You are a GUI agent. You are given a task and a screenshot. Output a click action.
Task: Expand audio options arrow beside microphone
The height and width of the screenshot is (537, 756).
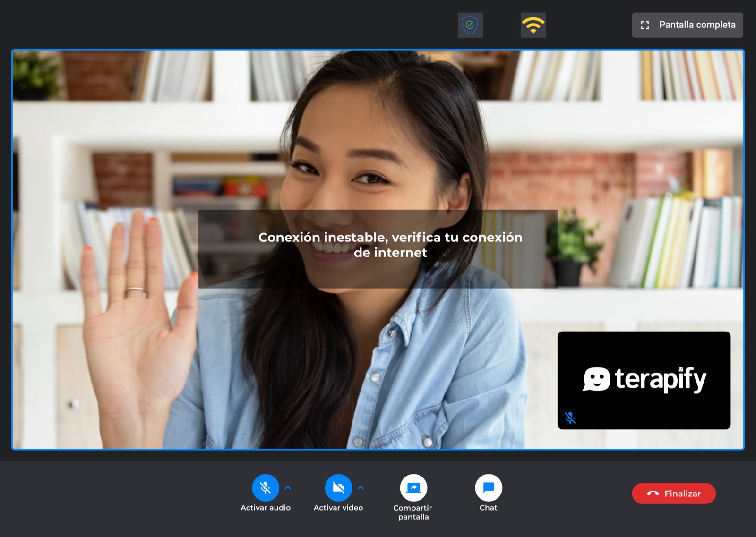point(288,488)
